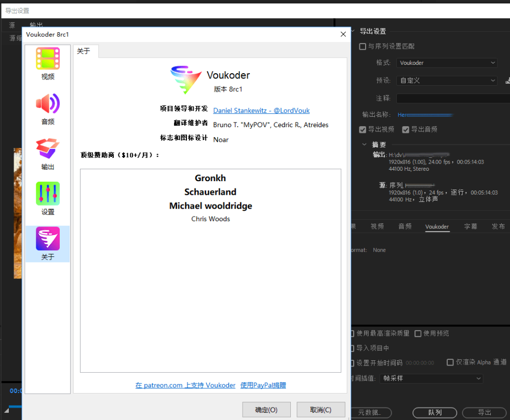
Task: Open the patreon.com support Voukoder link
Action: pyautogui.click(x=185, y=385)
